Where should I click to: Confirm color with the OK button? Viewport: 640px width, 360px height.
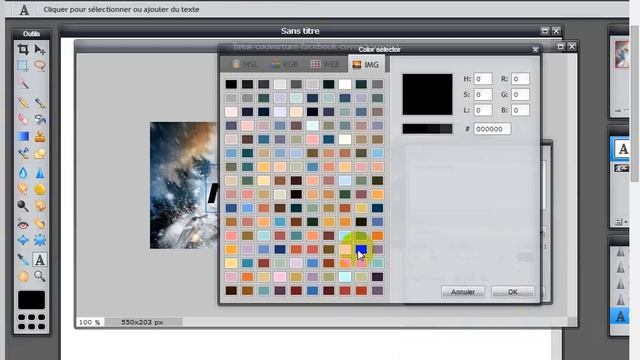pos(513,292)
